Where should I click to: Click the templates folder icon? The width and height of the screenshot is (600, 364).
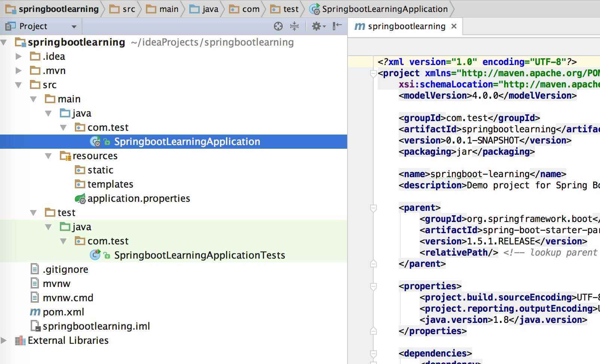click(x=80, y=184)
